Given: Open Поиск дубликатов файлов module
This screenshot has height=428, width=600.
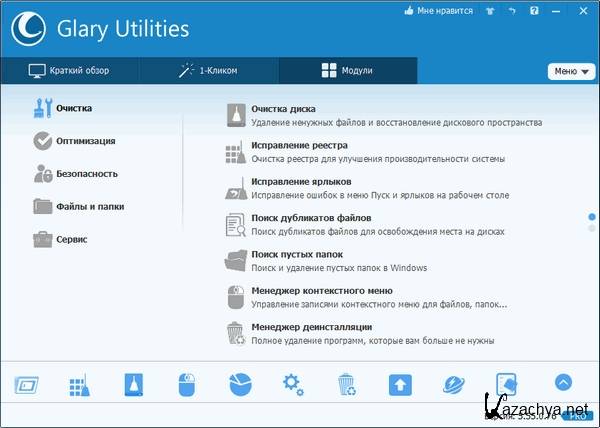Looking at the screenshot, I should [302, 217].
